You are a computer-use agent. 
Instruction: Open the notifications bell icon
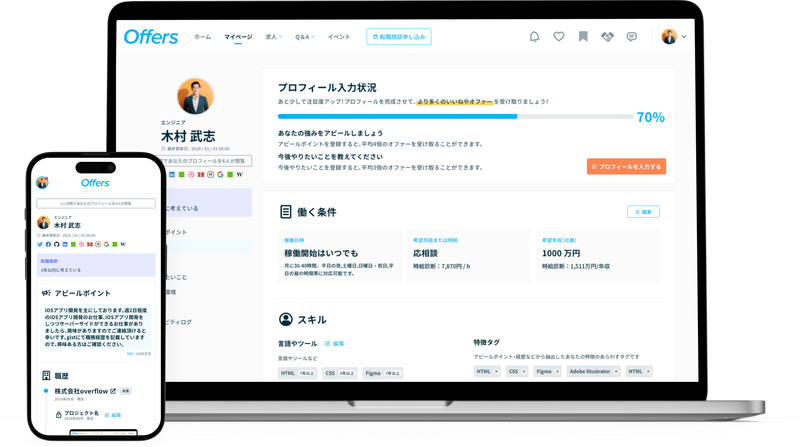[x=534, y=37]
